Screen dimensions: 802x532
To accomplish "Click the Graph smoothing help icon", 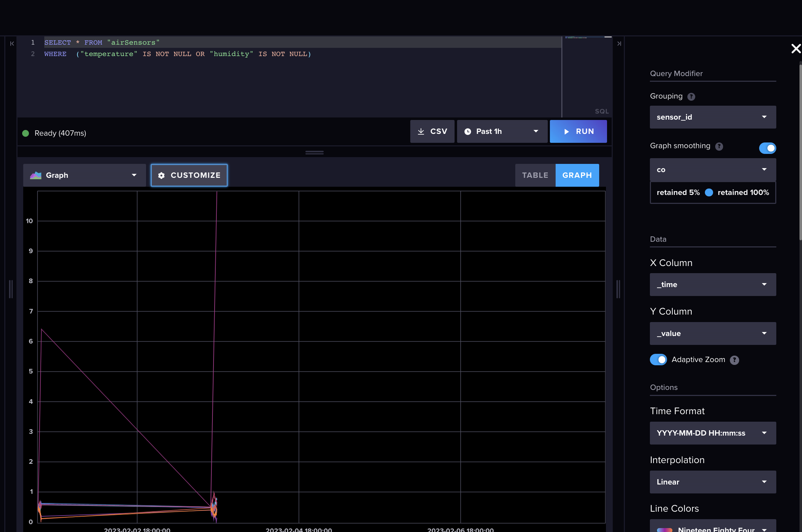I will (x=720, y=146).
